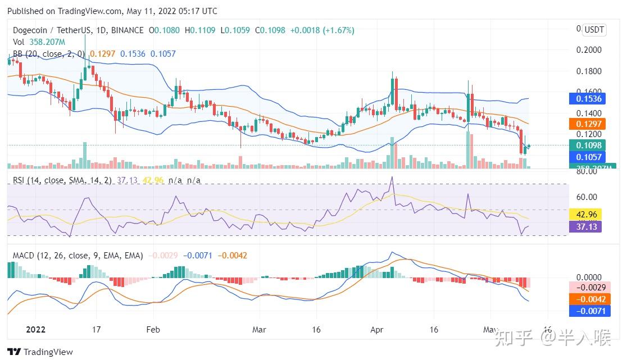Click the TradingView logo icon
The height and width of the screenshot is (364, 627).
coord(14,352)
